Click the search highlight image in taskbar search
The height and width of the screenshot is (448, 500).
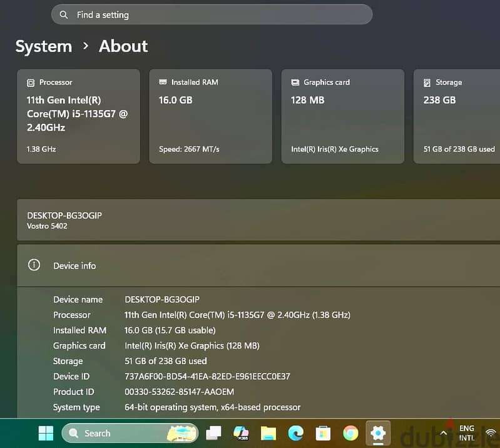181,434
